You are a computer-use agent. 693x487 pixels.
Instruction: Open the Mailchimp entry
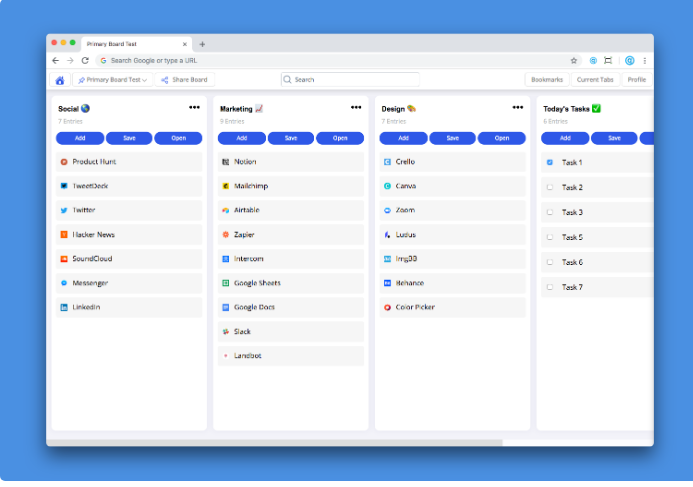click(x=291, y=186)
